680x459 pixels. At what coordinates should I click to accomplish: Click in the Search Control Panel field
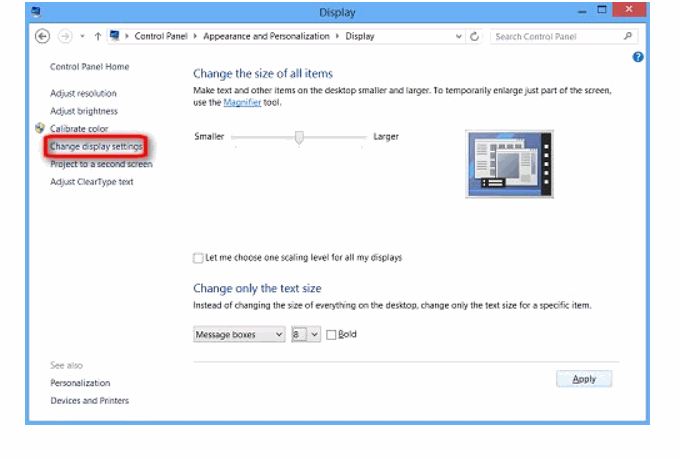tap(555, 36)
